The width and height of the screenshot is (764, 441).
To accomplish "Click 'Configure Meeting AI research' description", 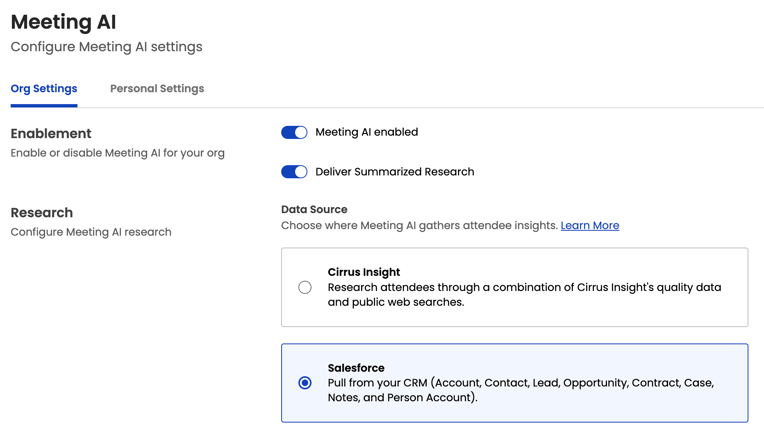I will 91,232.
